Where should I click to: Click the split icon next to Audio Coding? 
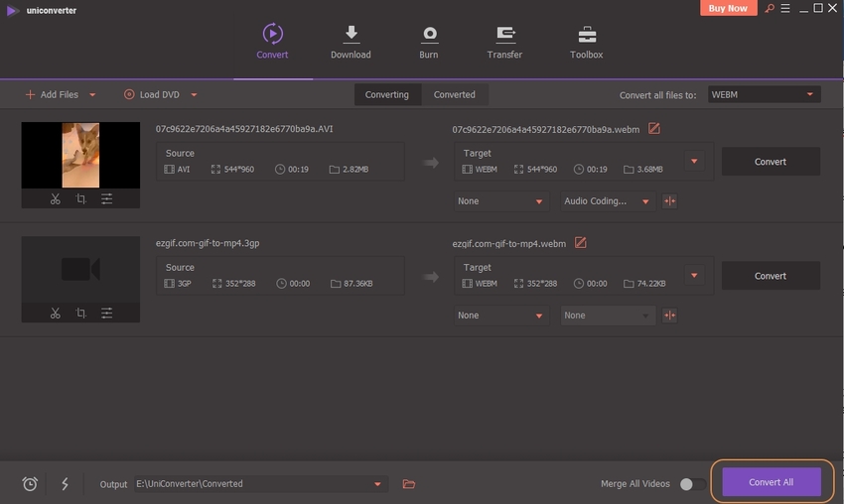click(x=669, y=201)
